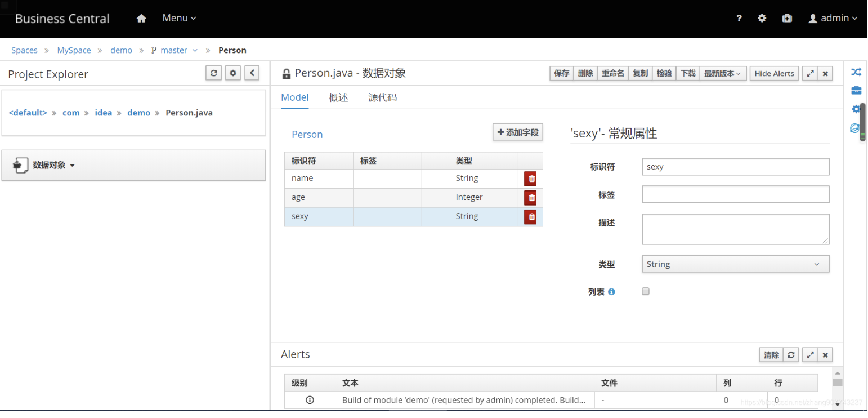Click the 保存 button
This screenshot has height=418, width=868.
click(x=562, y=73)
